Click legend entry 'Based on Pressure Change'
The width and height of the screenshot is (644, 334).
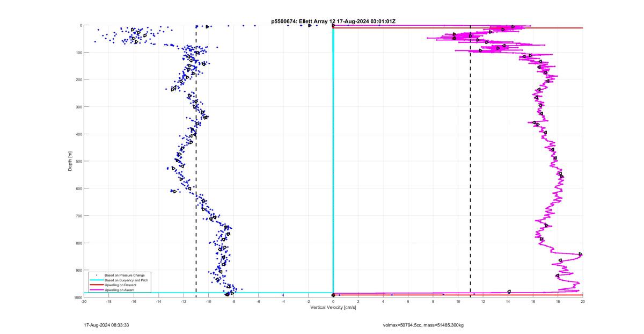[126, 275]
